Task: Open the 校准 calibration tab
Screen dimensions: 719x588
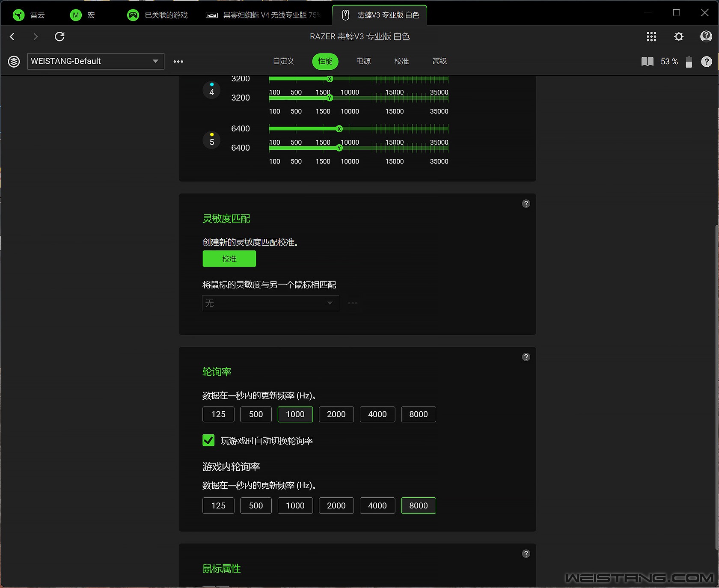Action: 401,61
